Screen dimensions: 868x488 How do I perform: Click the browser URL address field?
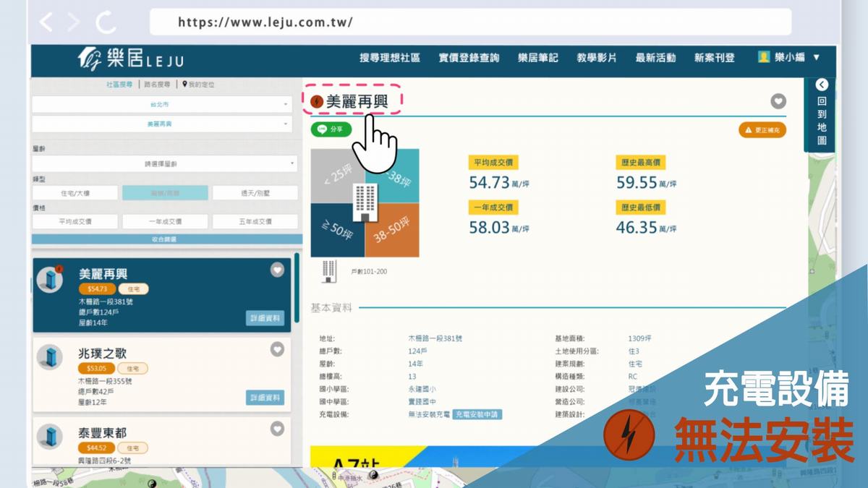point(470,22)
